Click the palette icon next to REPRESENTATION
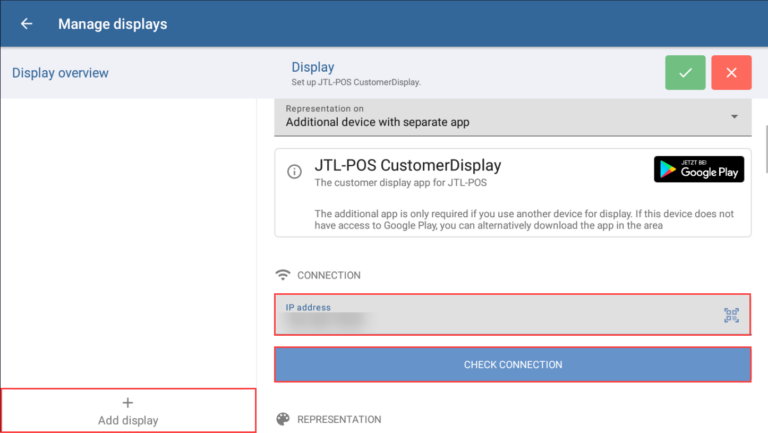 pyautogui.click(x=283, y=419)
